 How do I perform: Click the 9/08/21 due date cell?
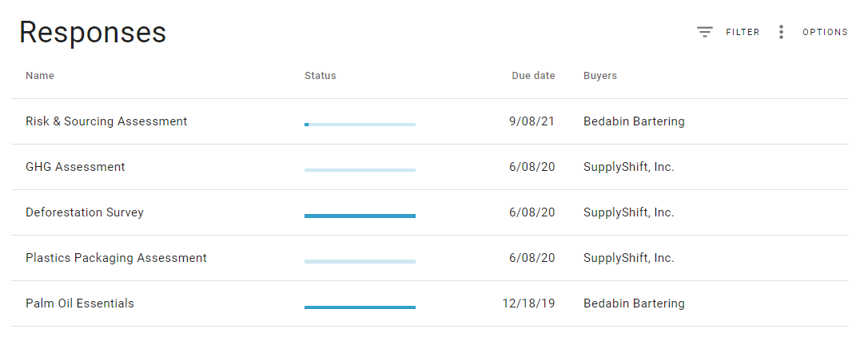pyautogui.click(x=532, y=121)
